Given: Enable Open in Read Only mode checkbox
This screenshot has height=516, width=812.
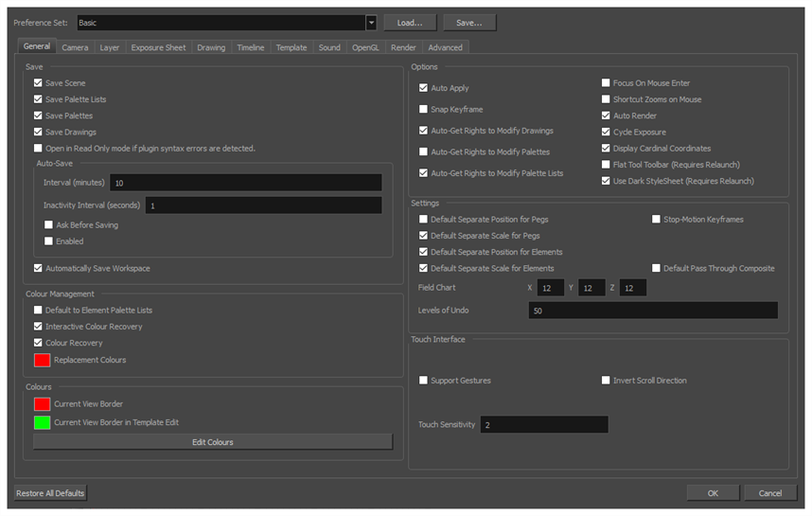Looking at the screenshot, I should (x=38, y=148).
